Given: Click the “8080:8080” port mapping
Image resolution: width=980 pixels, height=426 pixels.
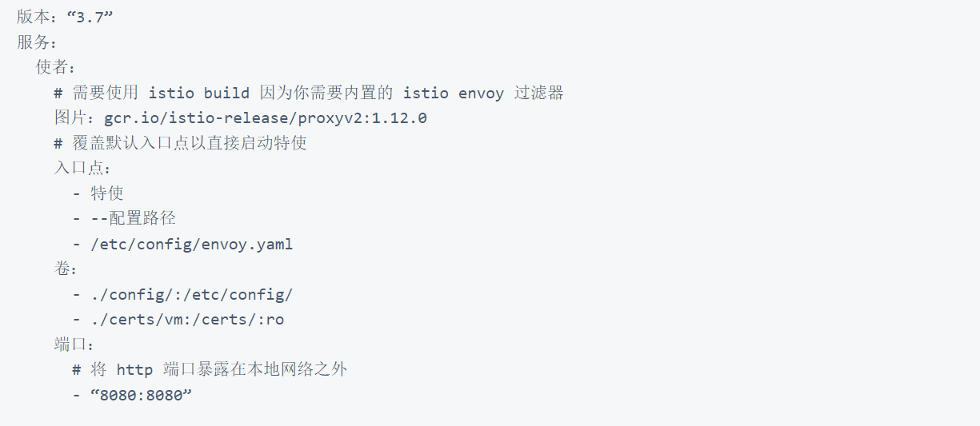Looking at the screenshot, I should (x=142, y=396).
